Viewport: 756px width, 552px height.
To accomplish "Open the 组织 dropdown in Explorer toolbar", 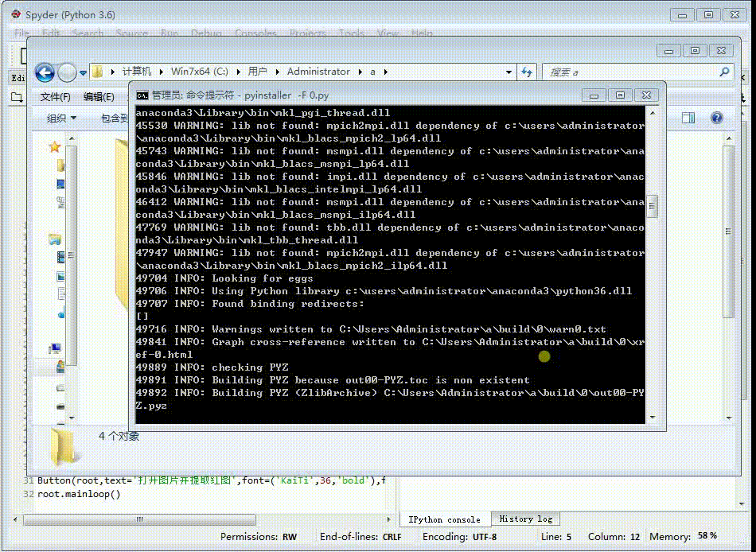I will click(61, 118).
